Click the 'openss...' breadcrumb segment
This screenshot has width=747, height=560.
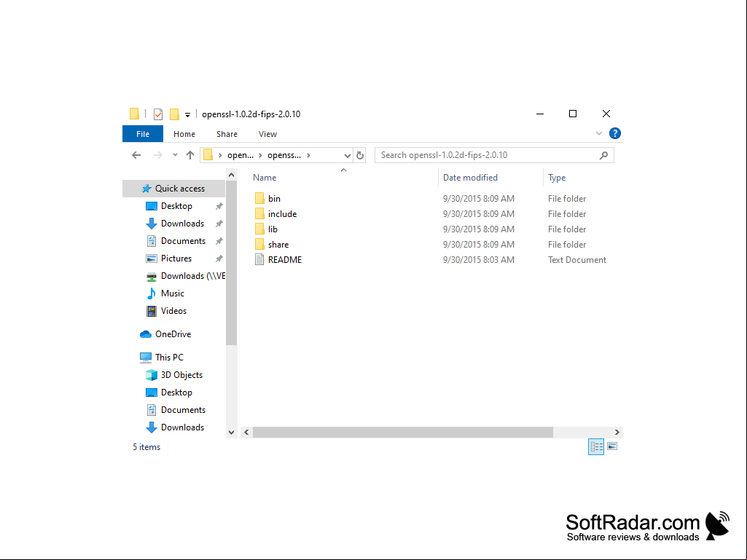284,155
